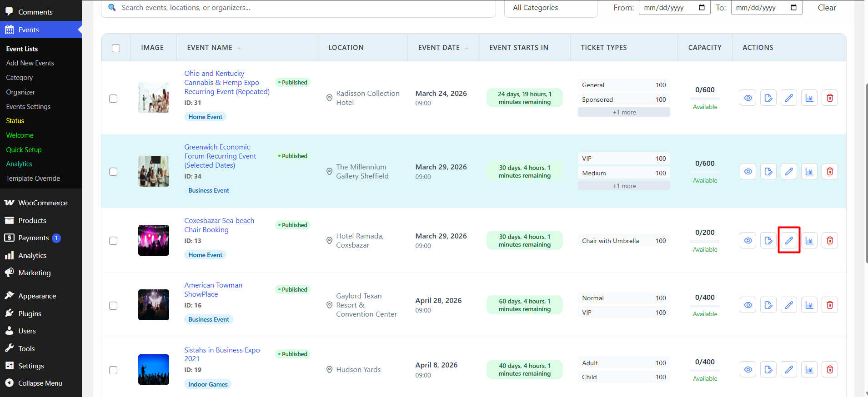Click the Coxesbazar event thumbnail image
This screenshot has height=397, width=868.
pyautogui.click(x=154, y=240)
